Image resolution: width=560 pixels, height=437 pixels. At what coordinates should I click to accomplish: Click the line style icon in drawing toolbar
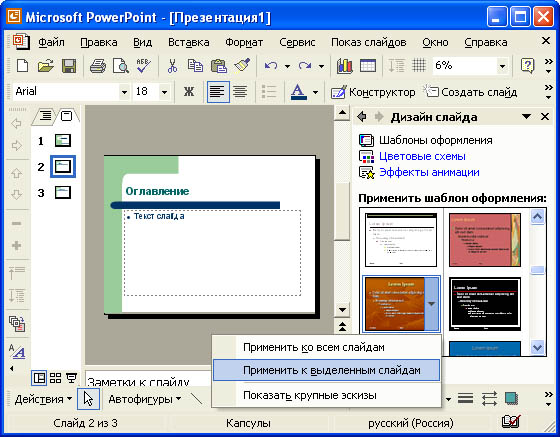tap(465, 398)
